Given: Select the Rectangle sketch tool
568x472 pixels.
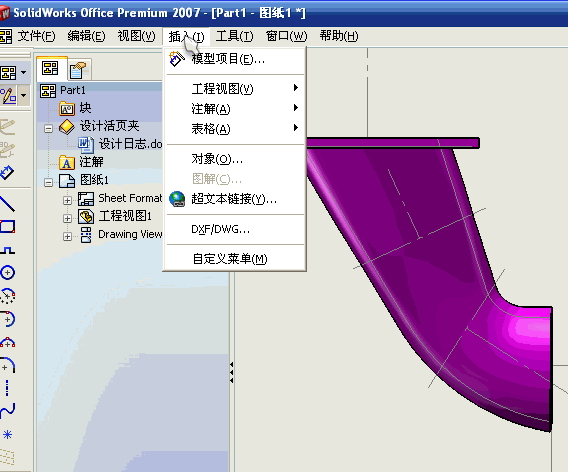Looking at the screenshot, I should click(x=7, y=227).
